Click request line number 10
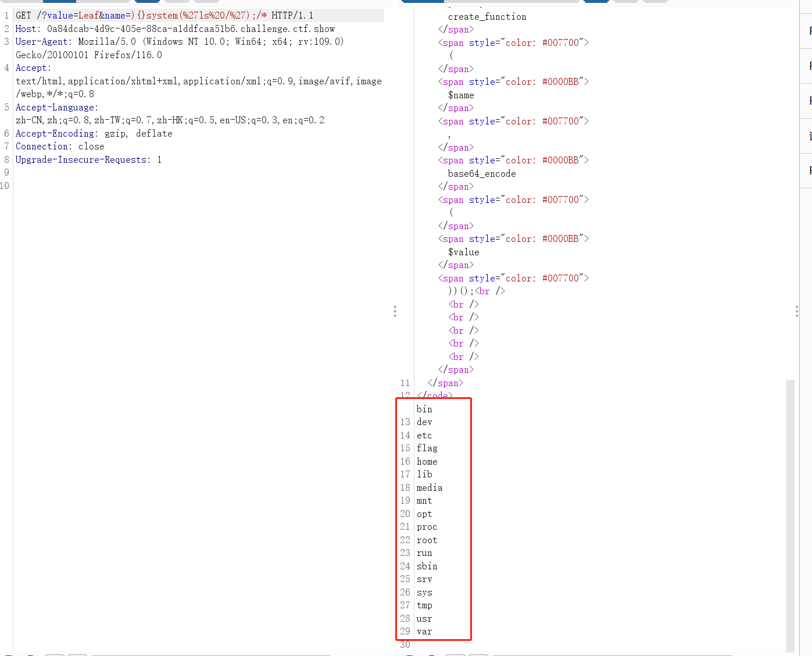812x656 pixels. click(x=5, y=186)
